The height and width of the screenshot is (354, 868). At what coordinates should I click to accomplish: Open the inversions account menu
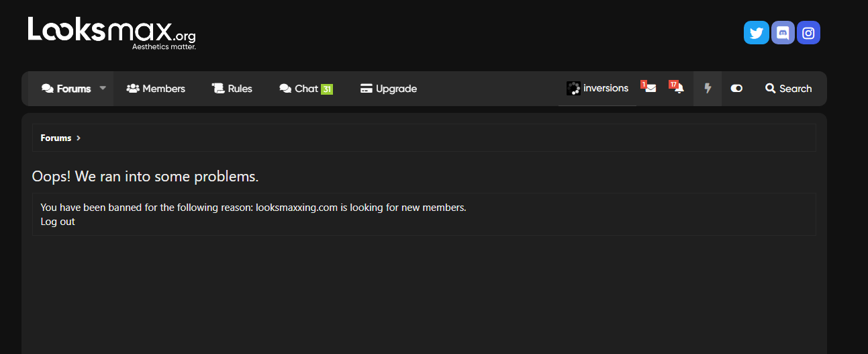pyautogui.click(x=606, y=89)
